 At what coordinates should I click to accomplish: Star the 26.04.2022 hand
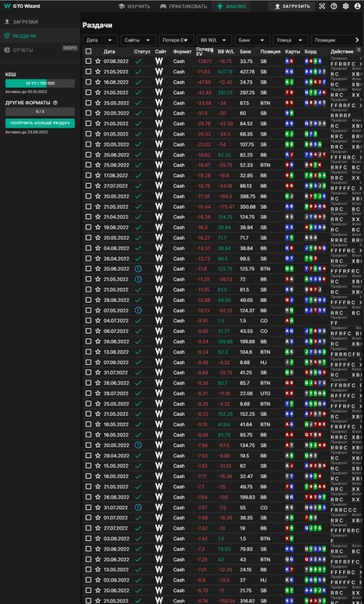[97, 259]
